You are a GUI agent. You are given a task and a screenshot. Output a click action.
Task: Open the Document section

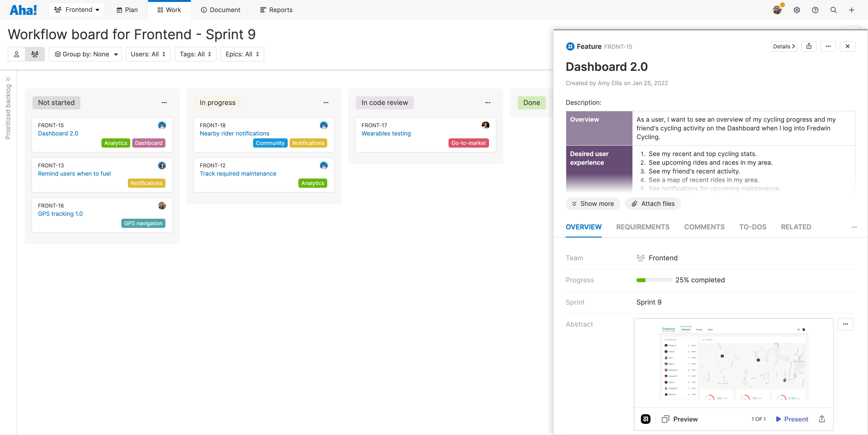pyautogui.click(x=220, y=10)
